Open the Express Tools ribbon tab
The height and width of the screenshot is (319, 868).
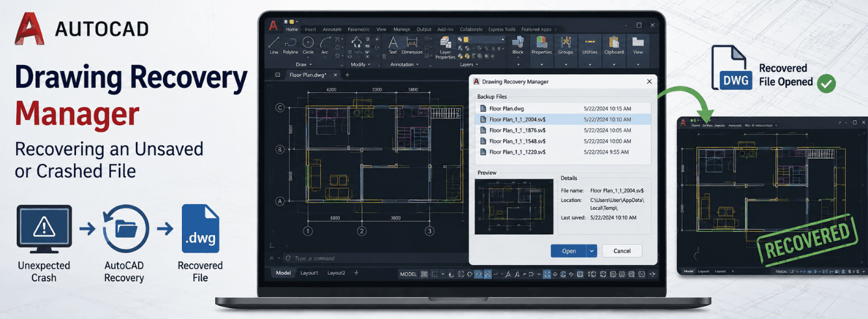click(x=502, y=29)
